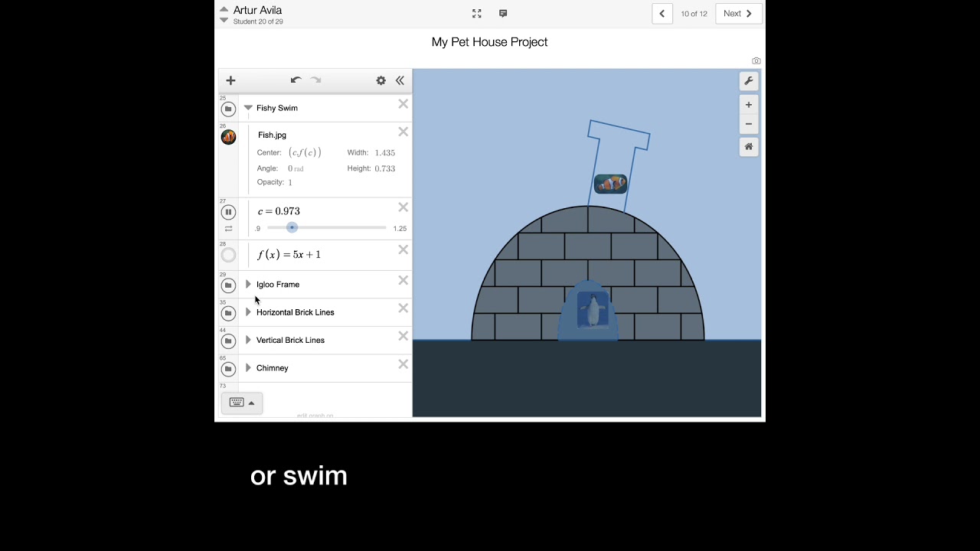Screen dimensions: 980x551
Task: Select the c slider thumb
Action: (292, 227)
